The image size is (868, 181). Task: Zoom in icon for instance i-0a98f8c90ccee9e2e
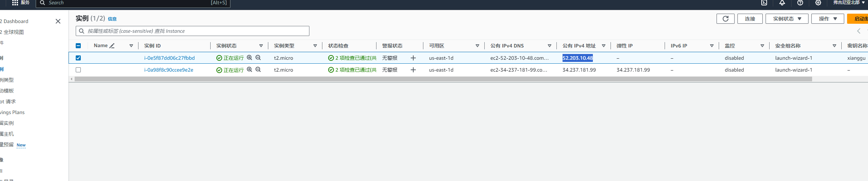[250, 69]
